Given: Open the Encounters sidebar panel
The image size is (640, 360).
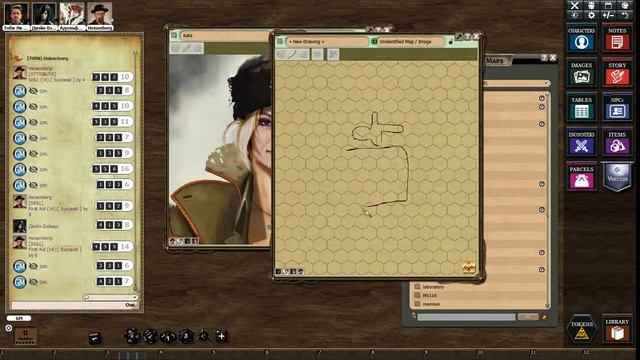Looking at the screenshot, I should point(581,142).
